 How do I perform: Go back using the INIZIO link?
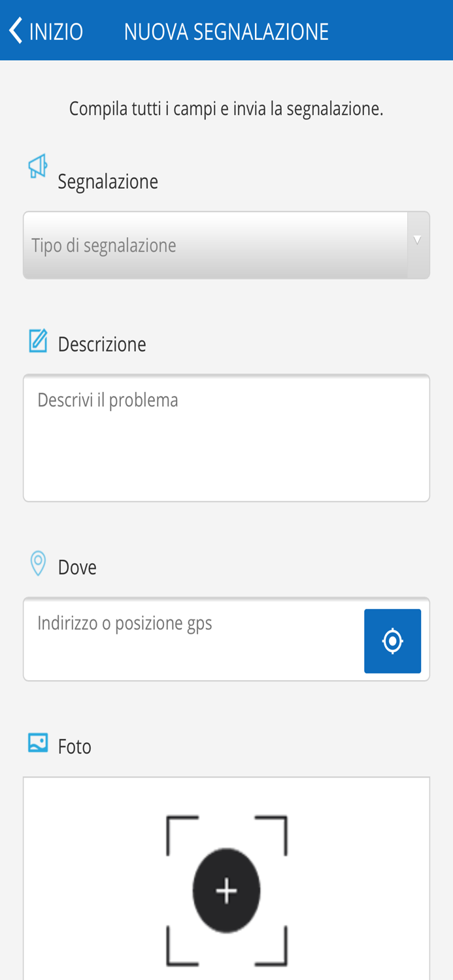point(57,29)
